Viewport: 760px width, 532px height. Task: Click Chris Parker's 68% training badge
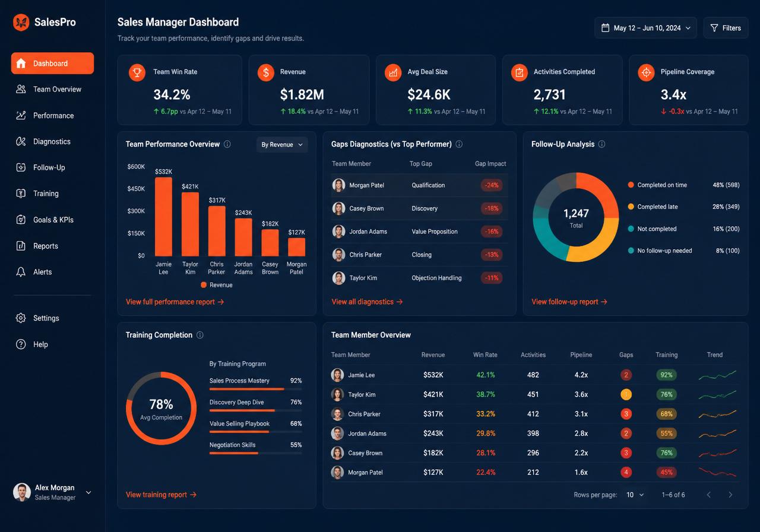tap(667, 414)
